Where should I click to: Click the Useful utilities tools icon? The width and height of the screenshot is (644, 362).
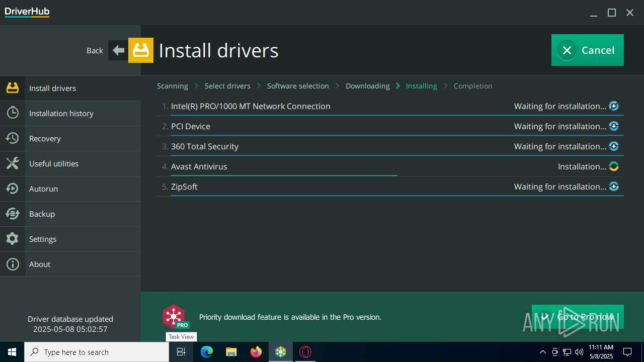pos(13,163)
